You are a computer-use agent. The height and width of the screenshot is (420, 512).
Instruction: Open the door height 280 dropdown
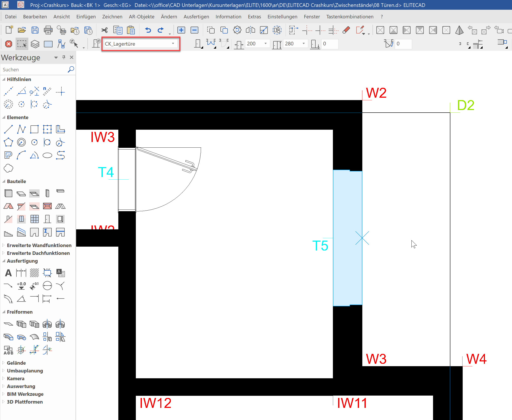[303, 43]
